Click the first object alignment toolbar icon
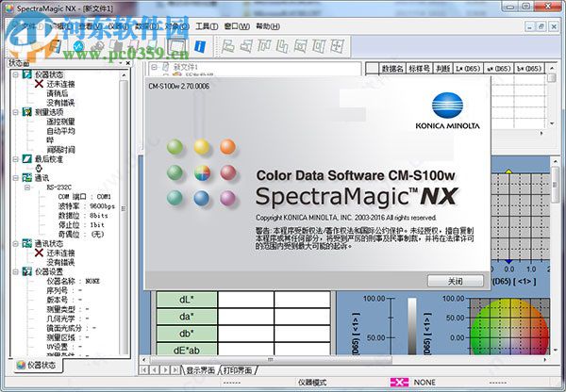 [x=227, y=46]
